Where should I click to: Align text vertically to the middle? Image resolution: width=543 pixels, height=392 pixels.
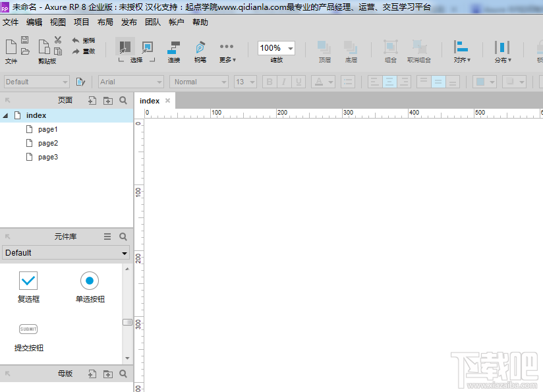pos(438,82)
